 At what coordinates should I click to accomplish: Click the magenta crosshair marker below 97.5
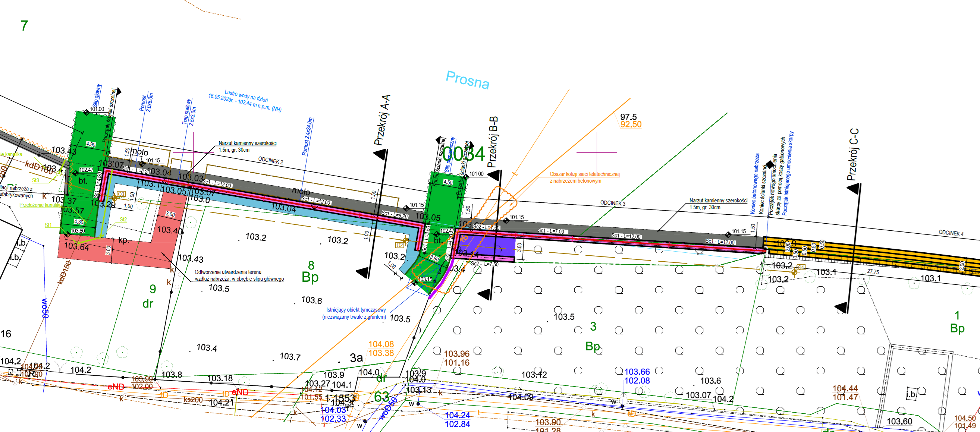pyautogui.click(x=597, y=152)
